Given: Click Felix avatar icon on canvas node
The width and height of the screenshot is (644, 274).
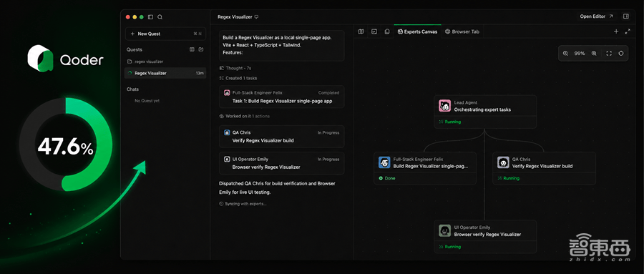Looking at the screenshot, I should [x=384, y=162].
